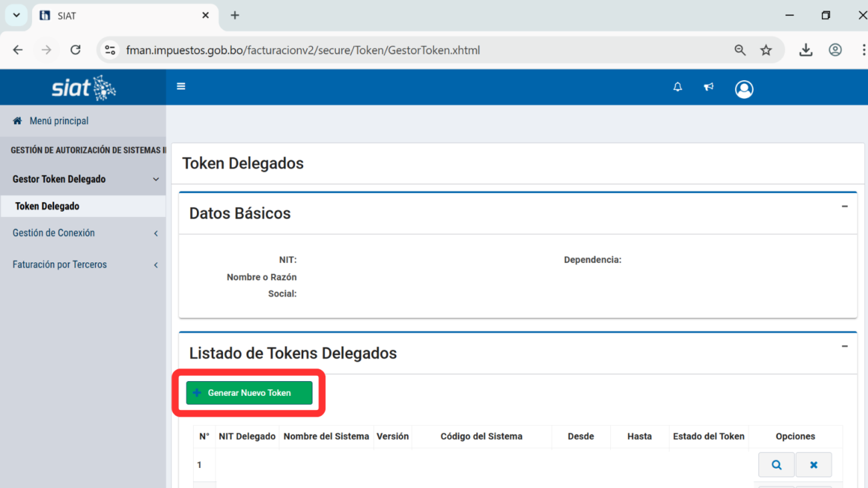Collapse the Listado de Tokens Delegados panel
The width and height of the screenshot is (868, 488).
click(845, 347)
